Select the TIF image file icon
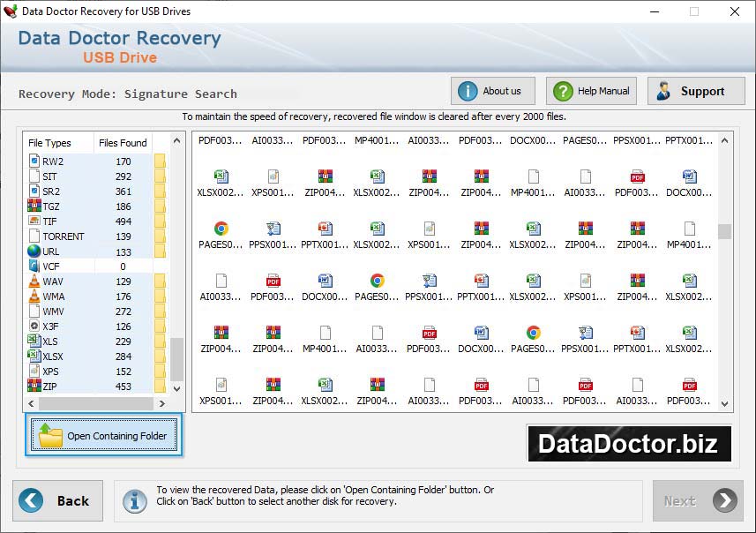The height and width of the screenshot is (533, 756). pos(34,221)
